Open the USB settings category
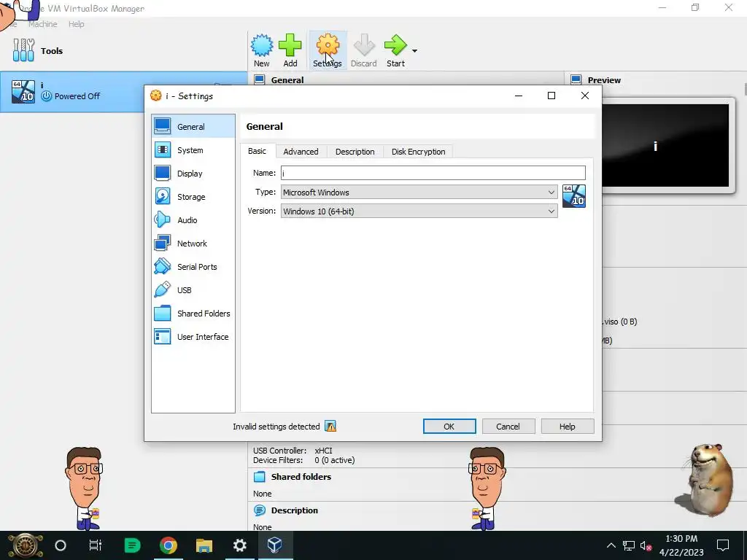This screenshot has width=747, height=560. coord(193,290)
